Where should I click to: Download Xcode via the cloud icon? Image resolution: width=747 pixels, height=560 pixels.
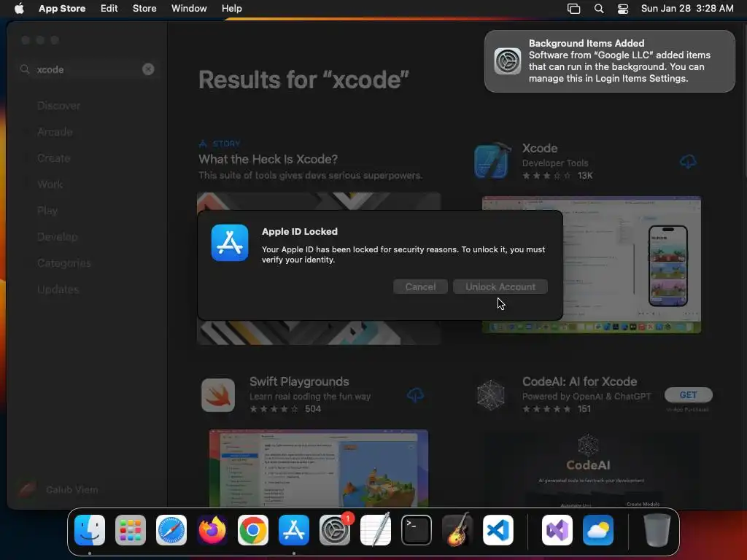[687, 161]
